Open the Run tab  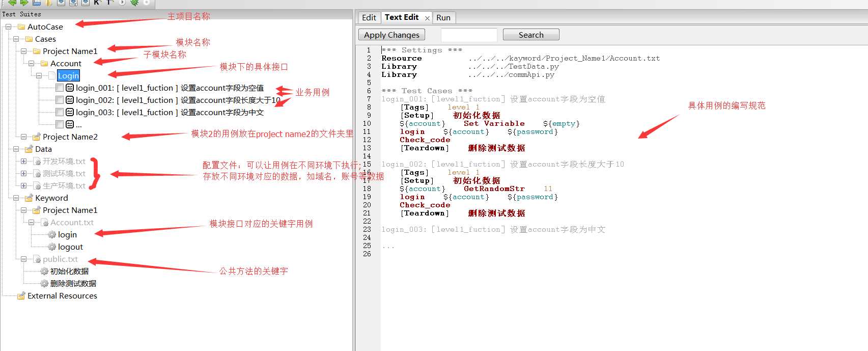[x=443, y=17]
